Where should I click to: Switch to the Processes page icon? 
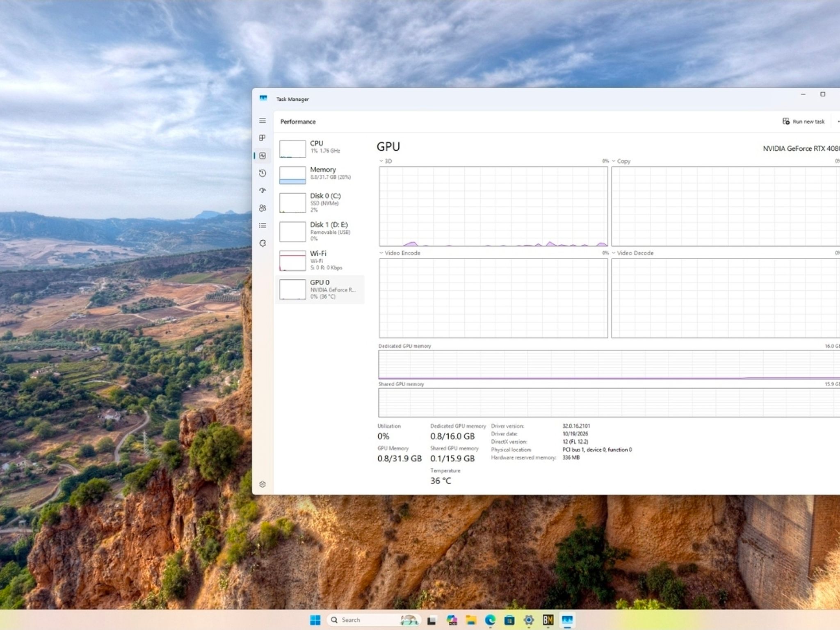point(262,138)
